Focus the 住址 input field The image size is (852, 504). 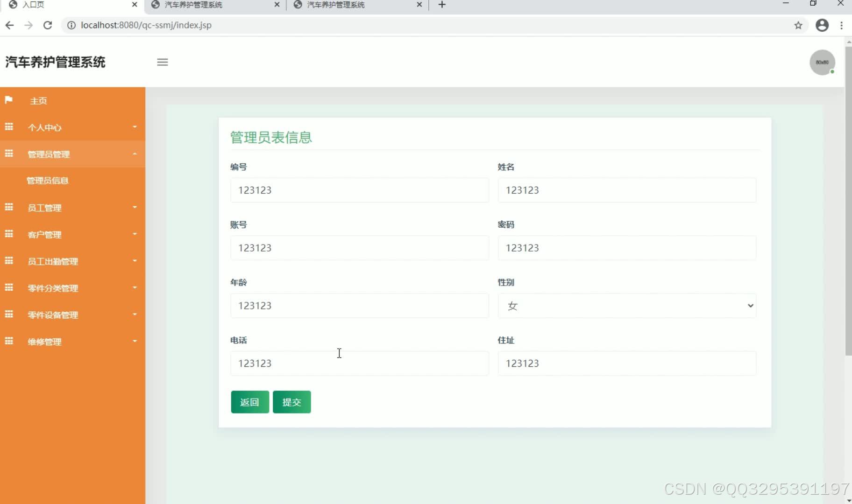627,363
